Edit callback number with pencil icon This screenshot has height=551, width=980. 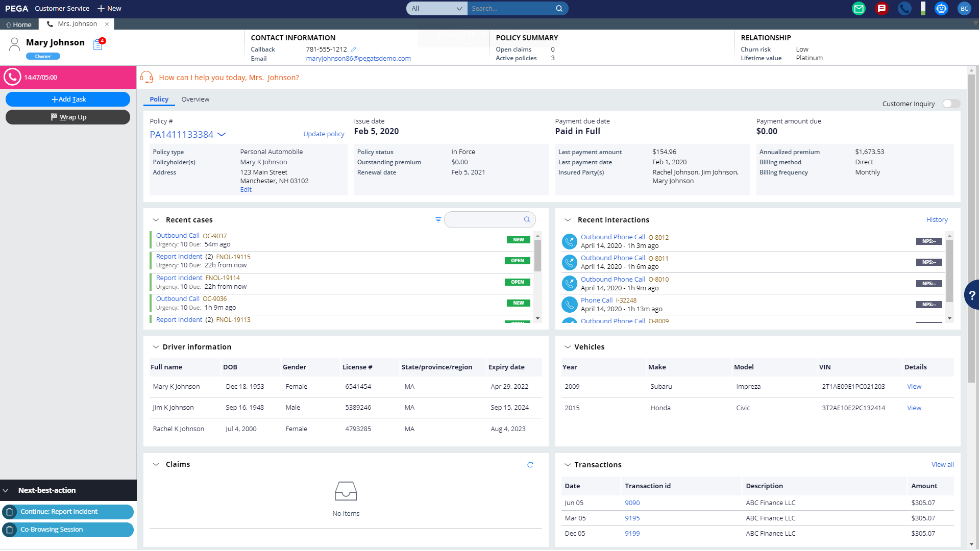354,49
